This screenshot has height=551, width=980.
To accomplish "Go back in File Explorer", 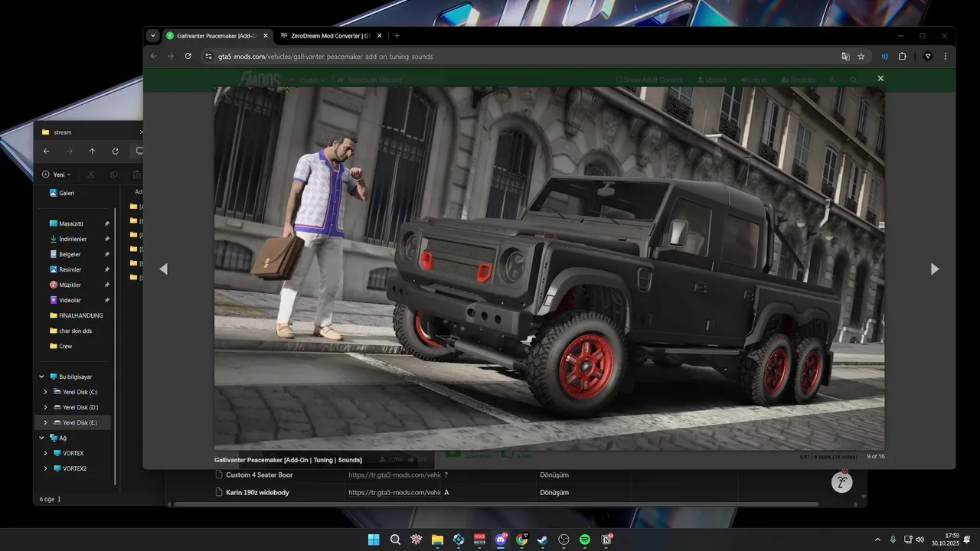I will (46, 152).
